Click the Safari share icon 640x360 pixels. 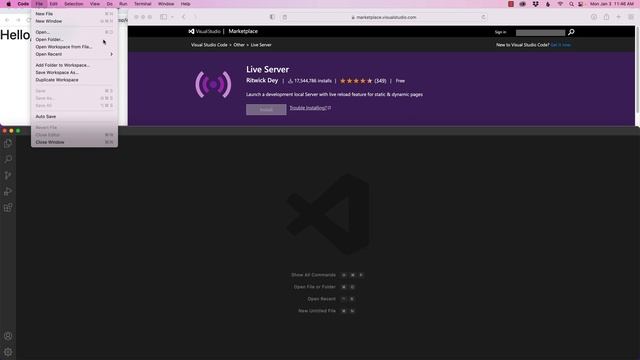[x=606, y=17]
